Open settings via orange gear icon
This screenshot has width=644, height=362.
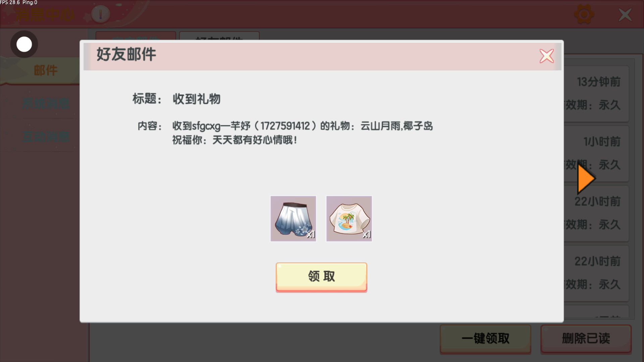click(x=584, y=15)
